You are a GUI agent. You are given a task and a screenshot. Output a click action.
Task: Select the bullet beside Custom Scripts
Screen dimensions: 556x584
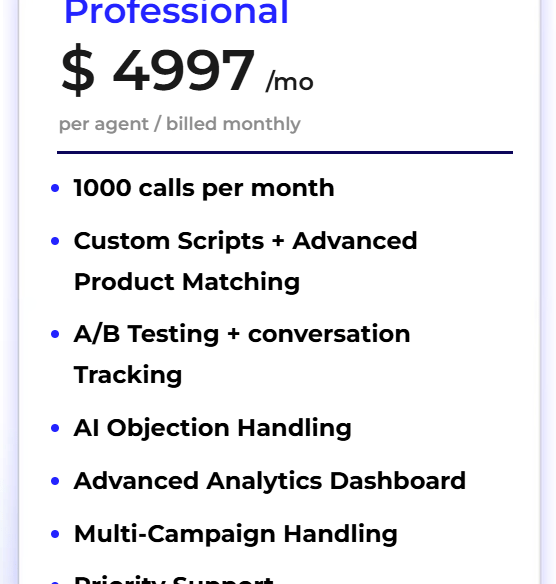[55, 241]
